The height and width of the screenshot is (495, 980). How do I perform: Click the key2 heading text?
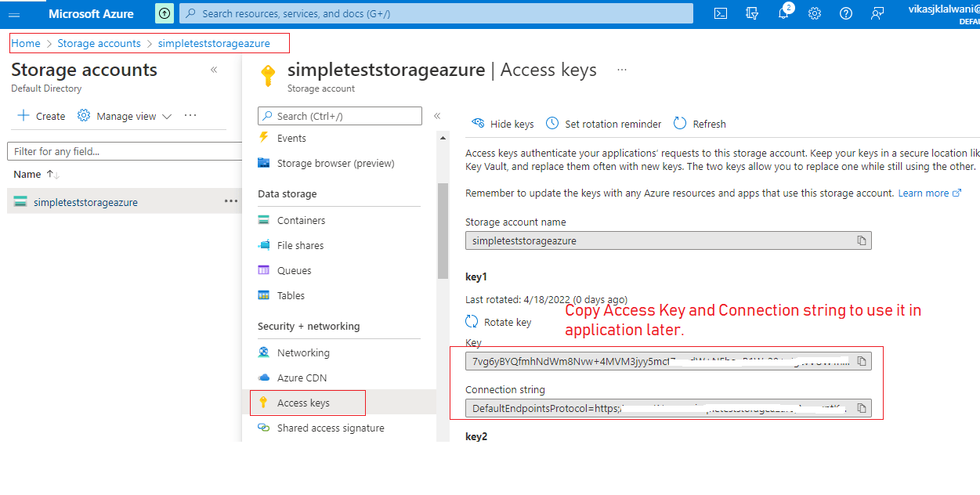pyautogui.click(x=476, y=436)
